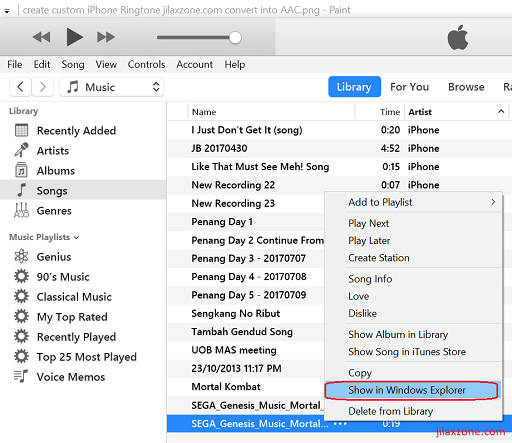Choose Copy from context menu
This screenshot has width=512, height=443.
click(413, 373)
